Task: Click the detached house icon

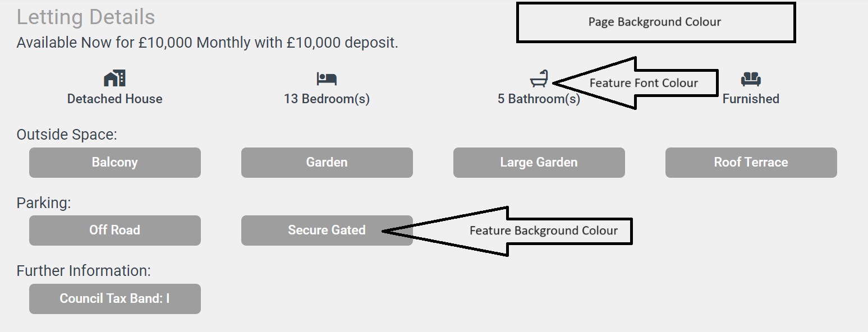Action: point(114,79)
